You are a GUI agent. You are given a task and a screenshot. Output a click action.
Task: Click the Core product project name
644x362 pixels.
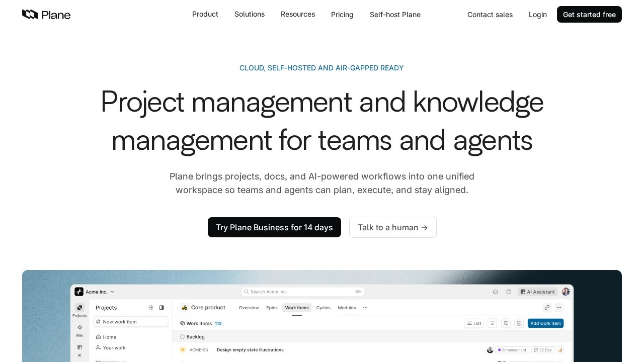click(208, 308)
